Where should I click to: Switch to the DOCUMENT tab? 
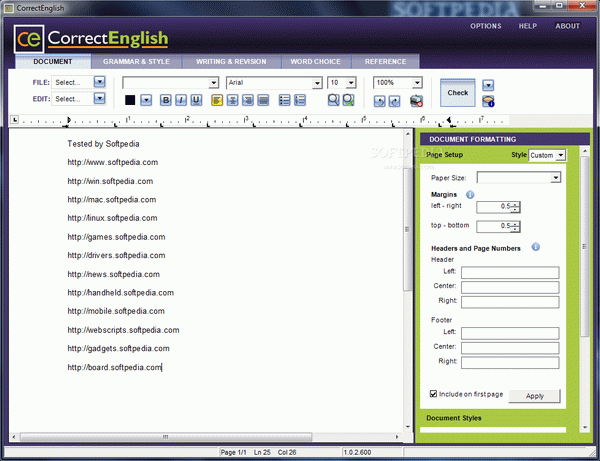tap(53, 62)
